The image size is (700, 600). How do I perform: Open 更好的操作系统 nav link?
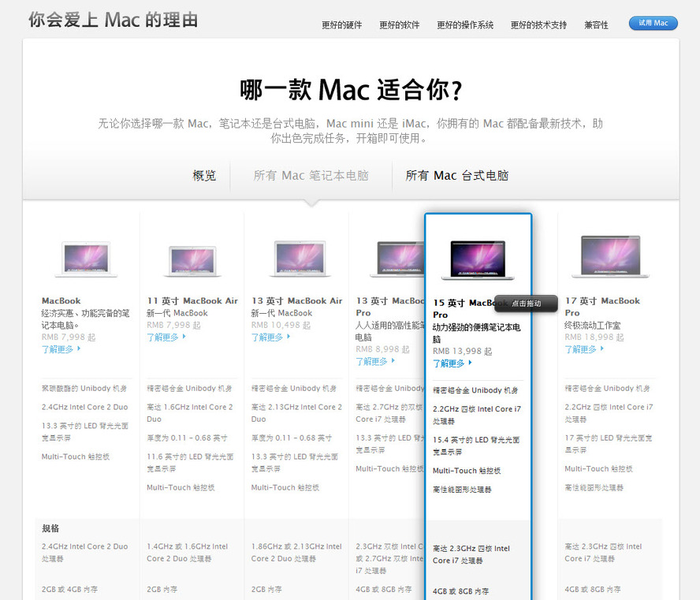465,25
